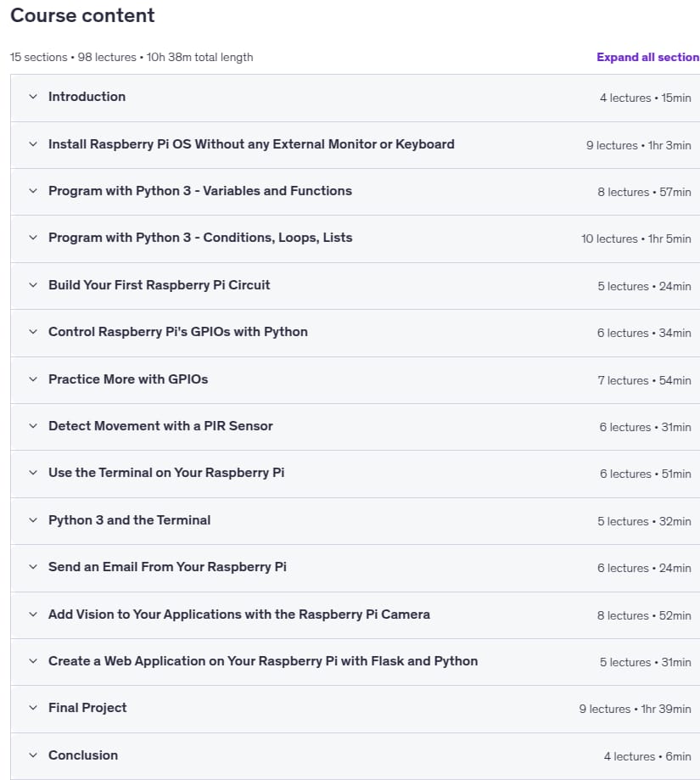The image size is (700, 780).
Task: Open the Final Project section title
Action: pyautogui.click(x=87, y=708)
